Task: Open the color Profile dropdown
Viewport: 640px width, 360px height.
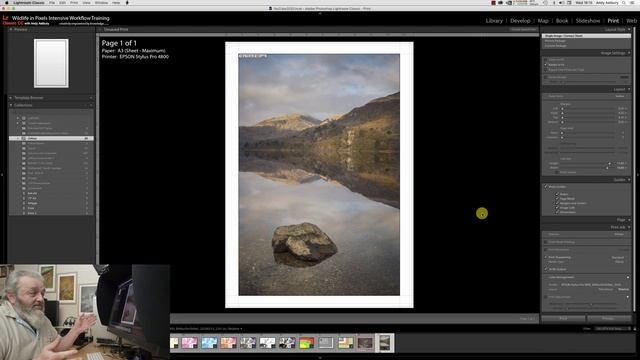Action: pos(591,285)
